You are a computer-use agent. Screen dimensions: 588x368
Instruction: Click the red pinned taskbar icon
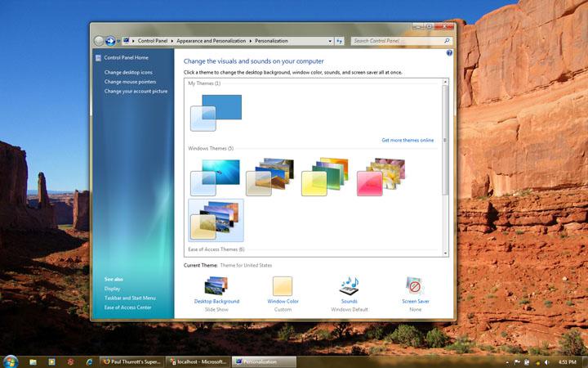(70, 362)
